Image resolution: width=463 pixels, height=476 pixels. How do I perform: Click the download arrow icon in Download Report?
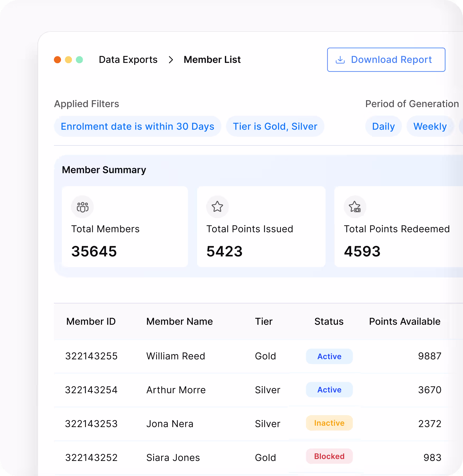(x=340, y=60)
